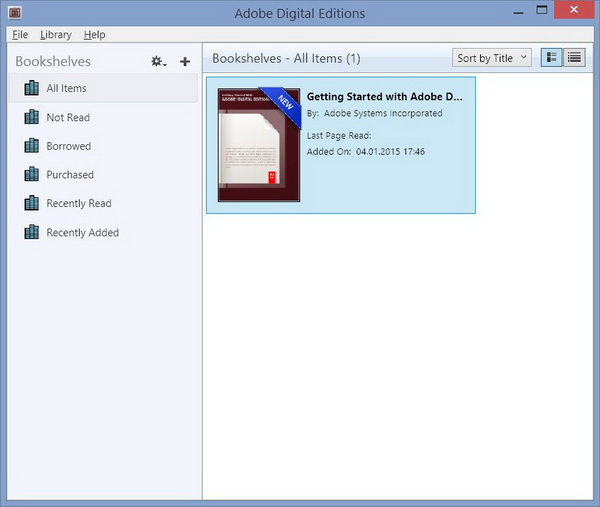Open the Help menu
The image size is (600, 507).
(95, 35)
